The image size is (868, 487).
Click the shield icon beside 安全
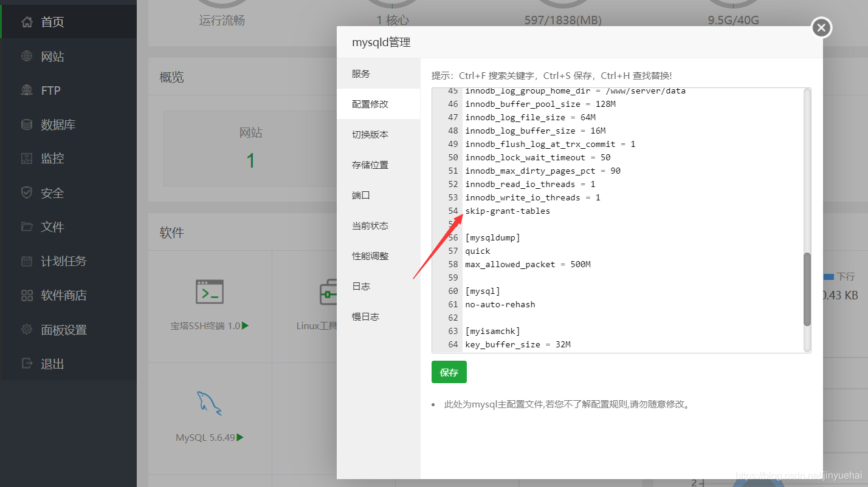point(27,193)
